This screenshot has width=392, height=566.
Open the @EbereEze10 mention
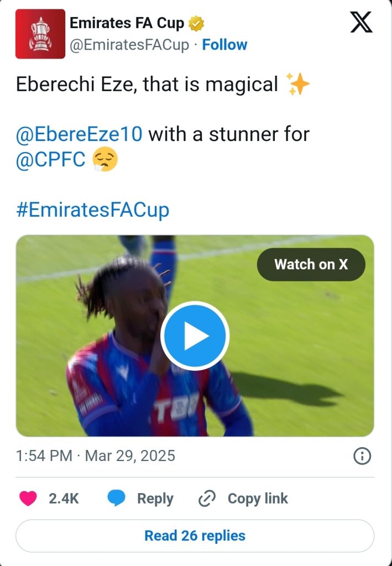(79, 134)
